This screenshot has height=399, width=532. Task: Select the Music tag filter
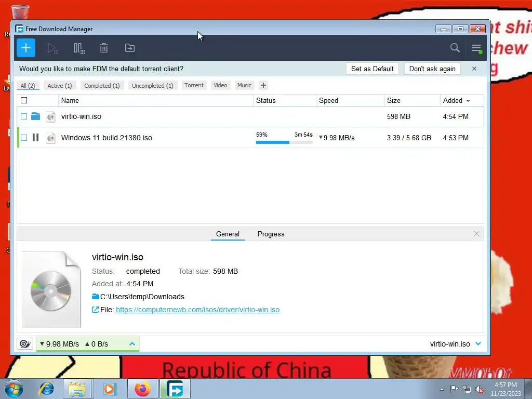(244, 86)
